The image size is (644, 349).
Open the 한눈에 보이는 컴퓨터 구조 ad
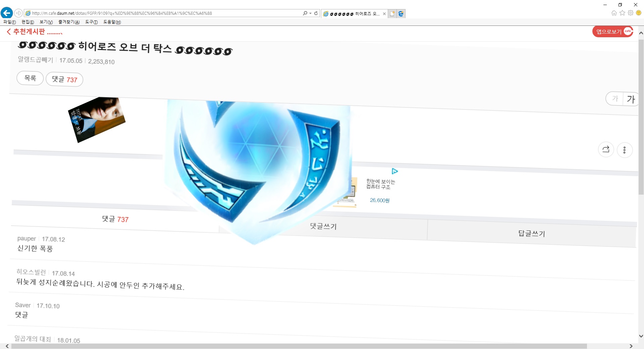point(381,184)
